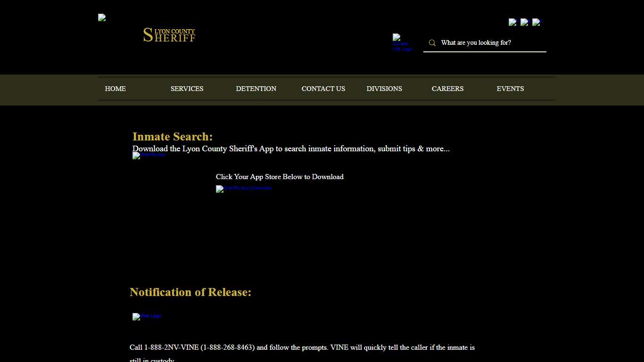Screen dimensions: 644x362
Task: Expand the DIVISIONS navigation menu
Action: (384, 89)
